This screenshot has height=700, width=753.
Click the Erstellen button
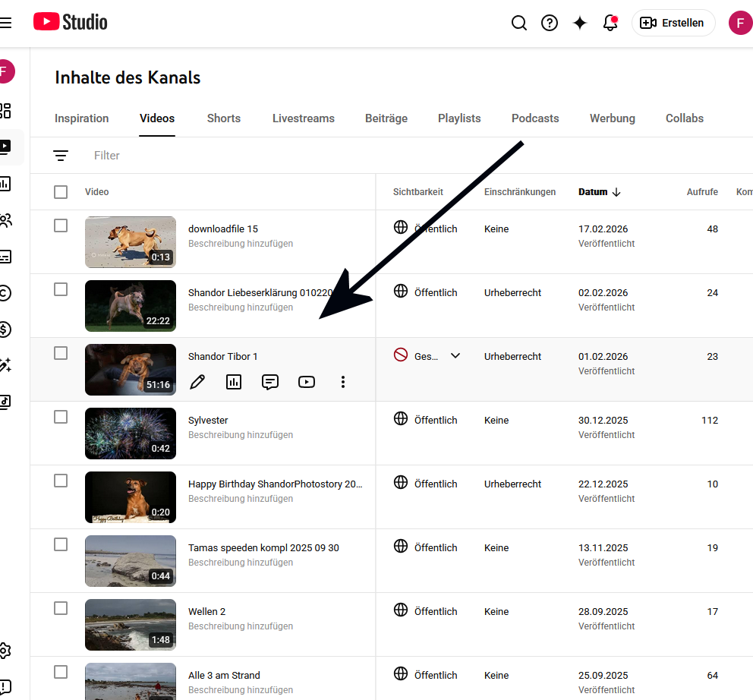(673, 23)
